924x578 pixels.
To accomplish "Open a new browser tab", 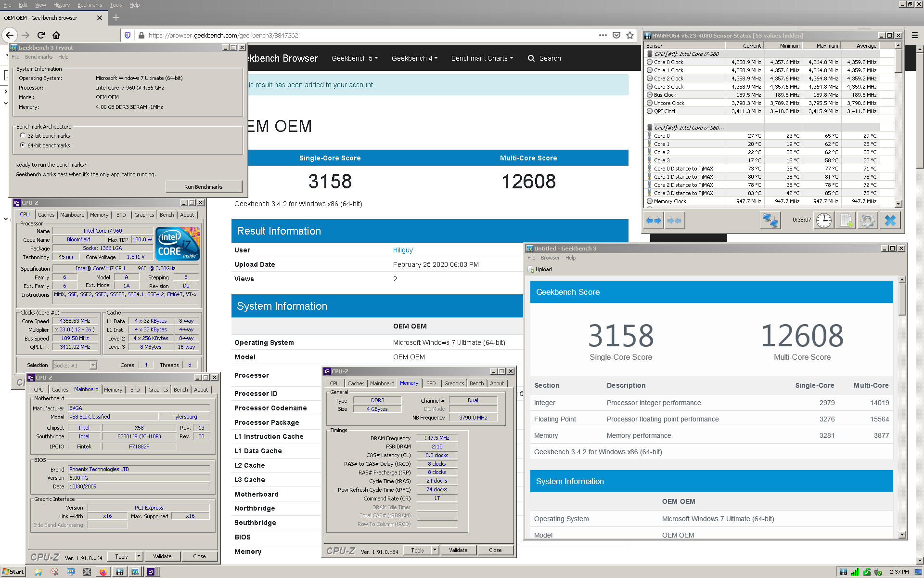I will [116, 18].
